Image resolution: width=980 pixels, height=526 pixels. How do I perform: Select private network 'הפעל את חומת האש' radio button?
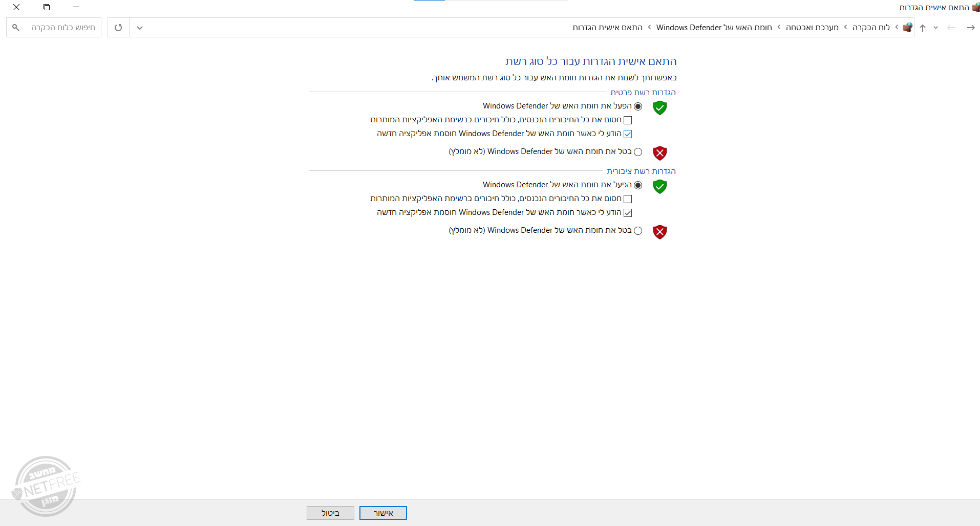coord(638,106)
